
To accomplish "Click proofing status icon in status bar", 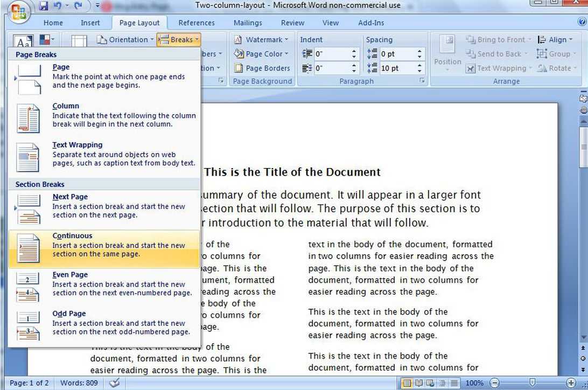I will (114, 383).
